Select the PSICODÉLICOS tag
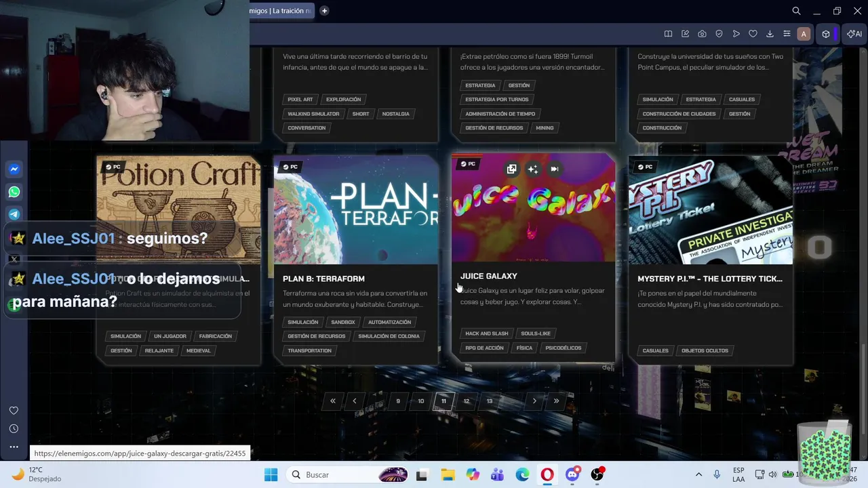Viewport: 868px width, 488px height. coord(564,348)
